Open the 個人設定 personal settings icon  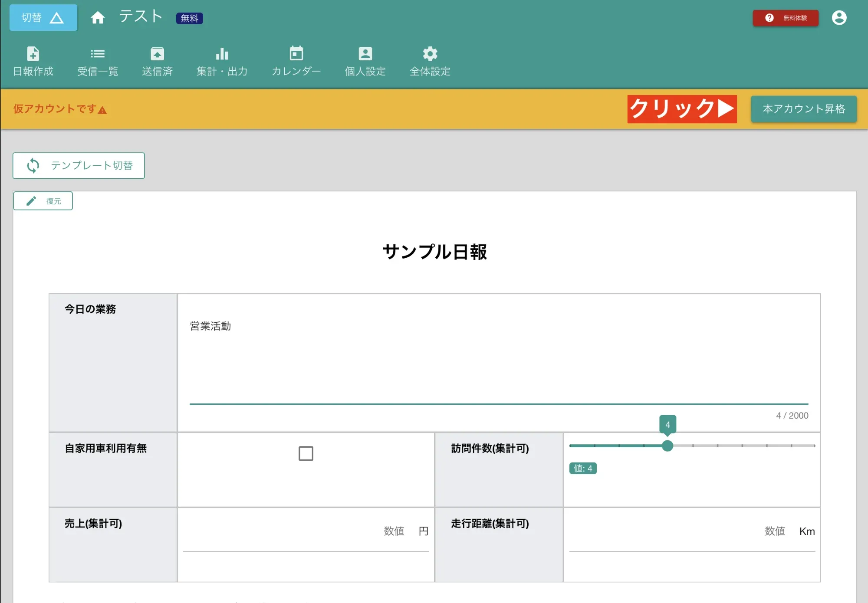tap(365, 61)
